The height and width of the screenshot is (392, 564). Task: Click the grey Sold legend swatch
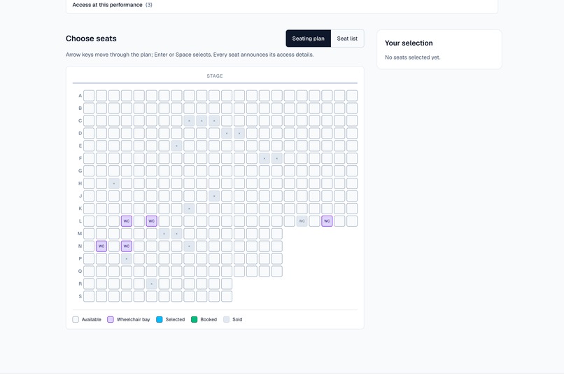pyautogui.click(x=226, y=320)
